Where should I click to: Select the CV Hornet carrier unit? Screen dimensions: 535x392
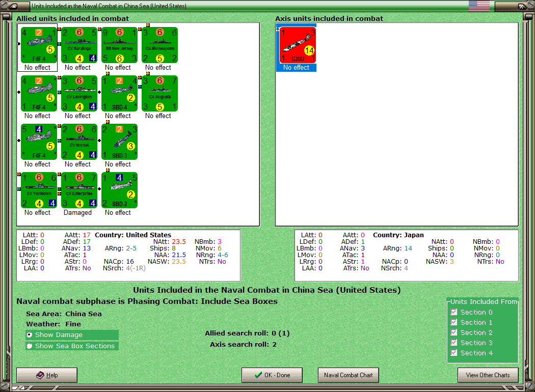pyautogui.click(x=79, y=142)
